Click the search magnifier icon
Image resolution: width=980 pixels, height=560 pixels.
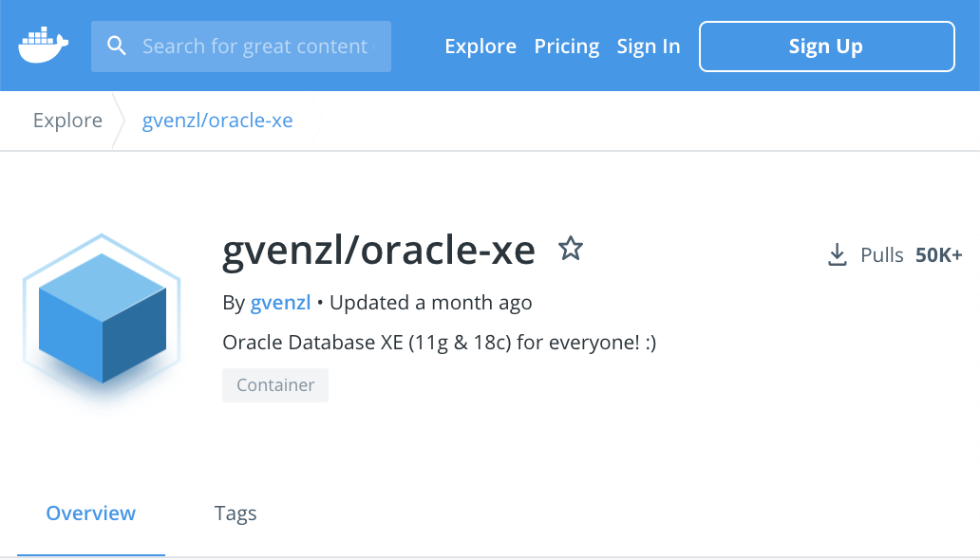pyautogui.click(x=116, y=46)
